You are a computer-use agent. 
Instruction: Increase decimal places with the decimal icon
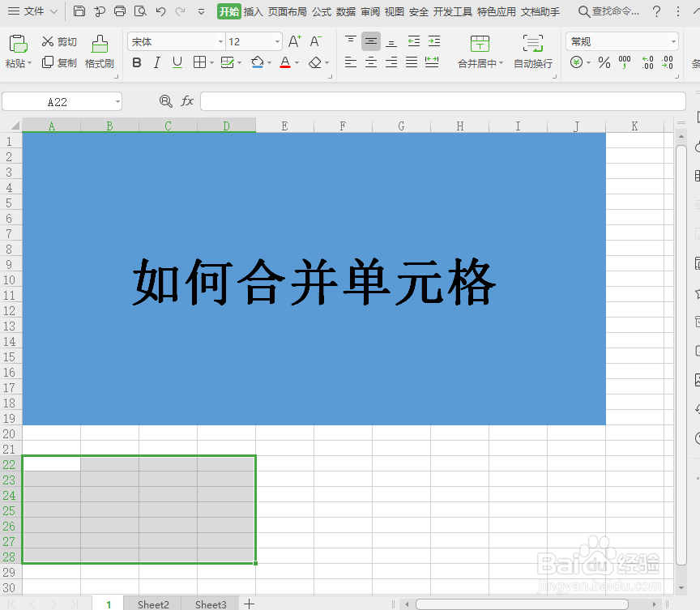pyautogui.click(x=647, y=62)
